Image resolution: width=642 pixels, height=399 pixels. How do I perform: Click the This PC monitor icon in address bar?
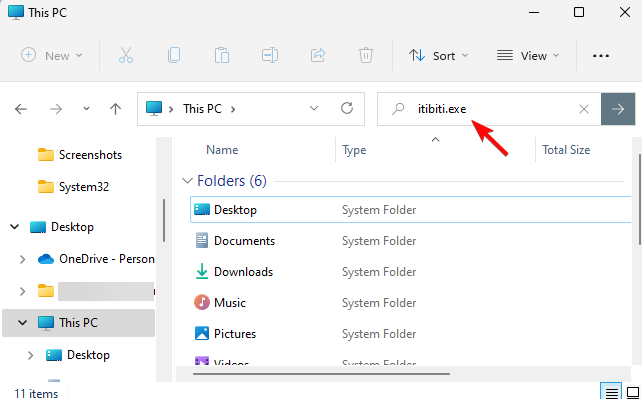click(x=154, y=109)
